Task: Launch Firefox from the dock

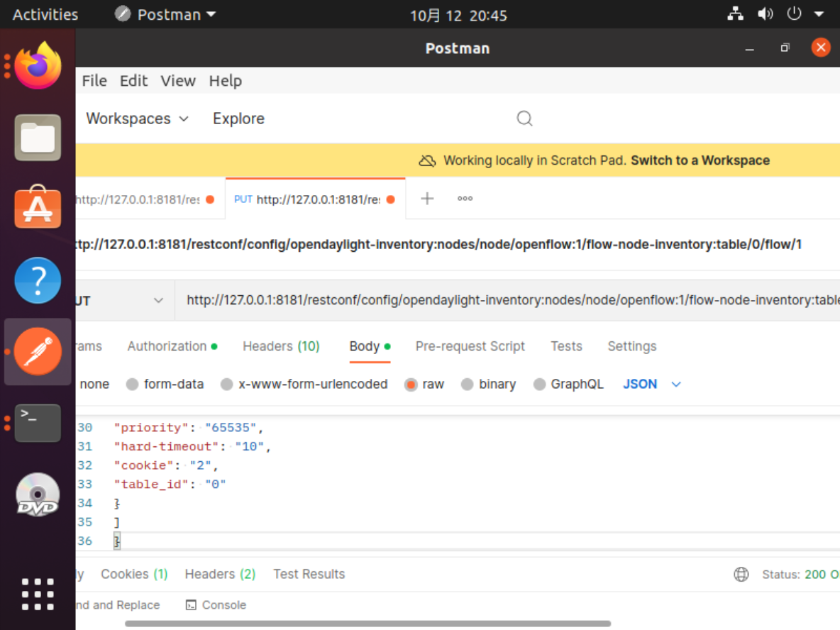Action: (x=38, y=66)
